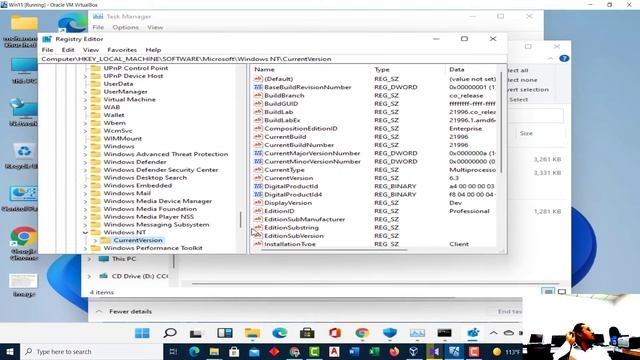The height and width of the screenshot is (360, 640).
Task: Open the Edit menu in Registry Editor
Action: pyautogui.click(x=68, y=50)
